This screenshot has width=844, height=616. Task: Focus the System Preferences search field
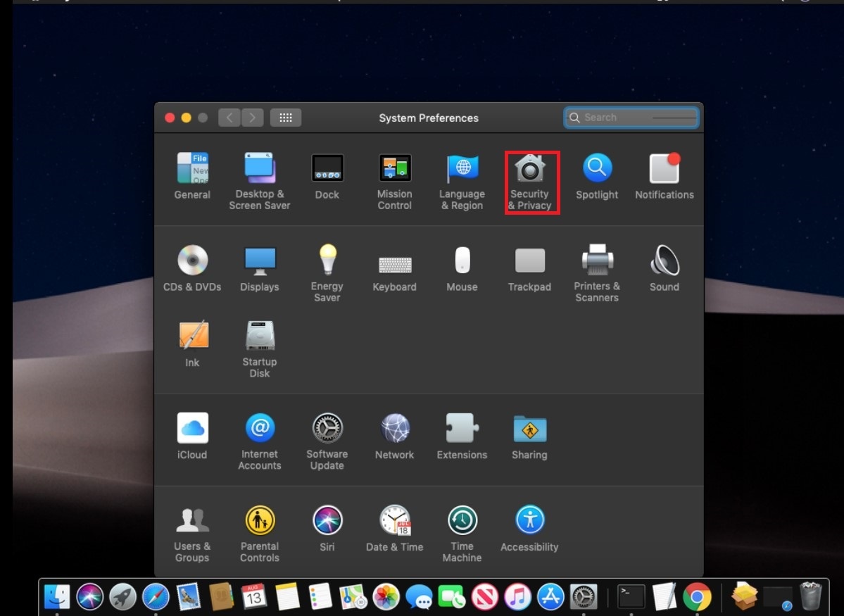631,118
